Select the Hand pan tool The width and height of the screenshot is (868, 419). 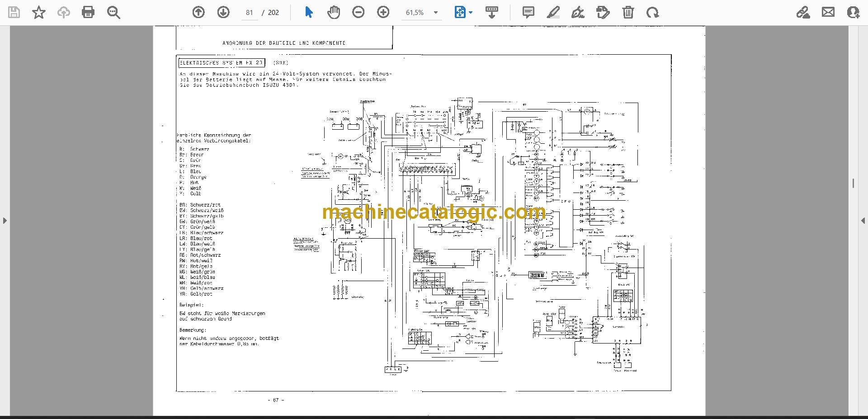334,12
